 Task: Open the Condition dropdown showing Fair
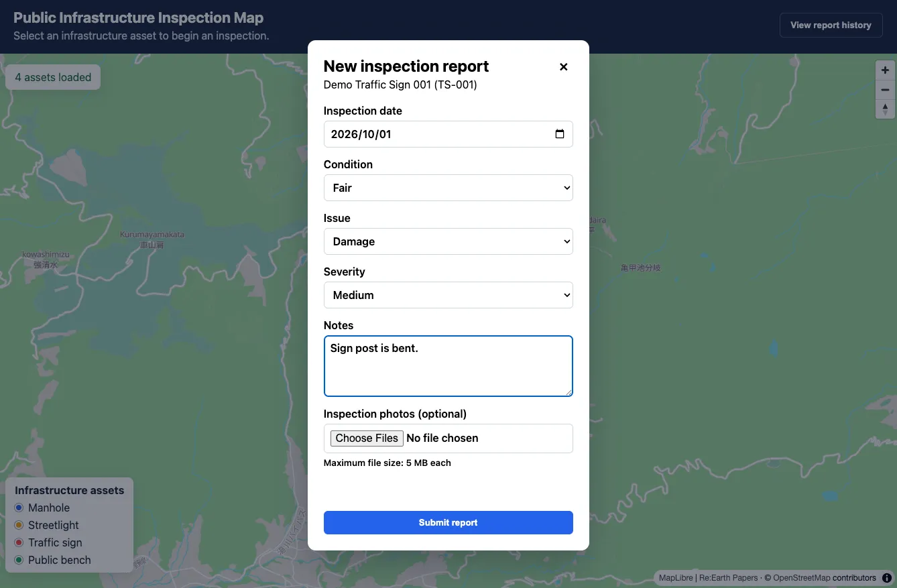point(448,188)
